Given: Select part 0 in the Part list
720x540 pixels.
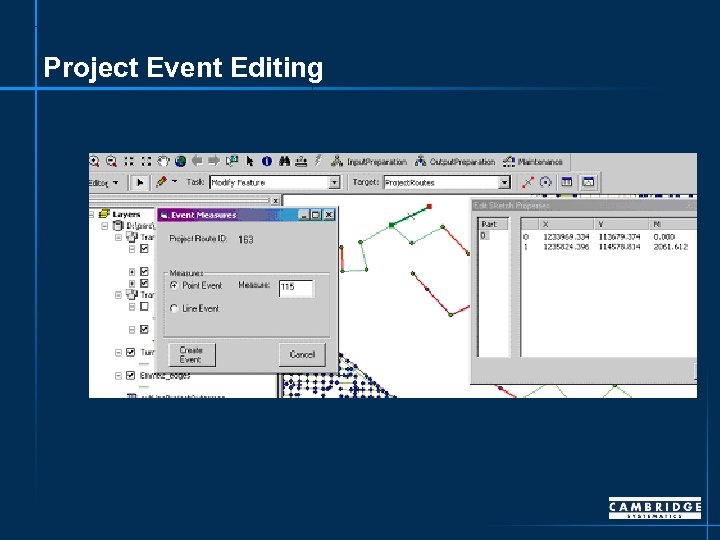Looking at the screenshot, I should 484,236.
